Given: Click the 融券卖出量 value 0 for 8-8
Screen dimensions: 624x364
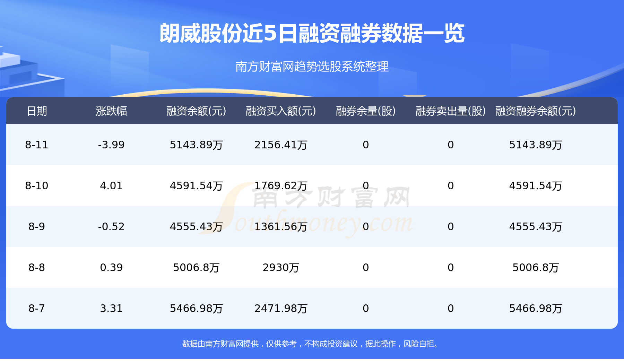Looking at the screenshot, I should (451, 267).
